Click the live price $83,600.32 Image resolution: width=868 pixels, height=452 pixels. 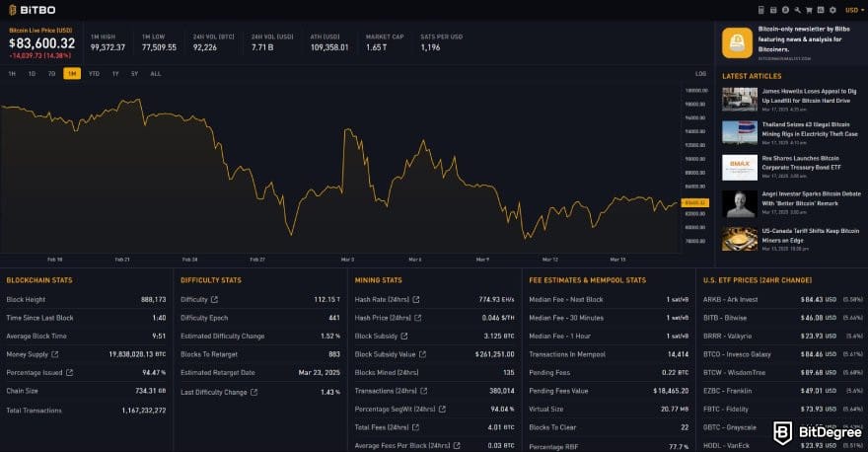42,43
